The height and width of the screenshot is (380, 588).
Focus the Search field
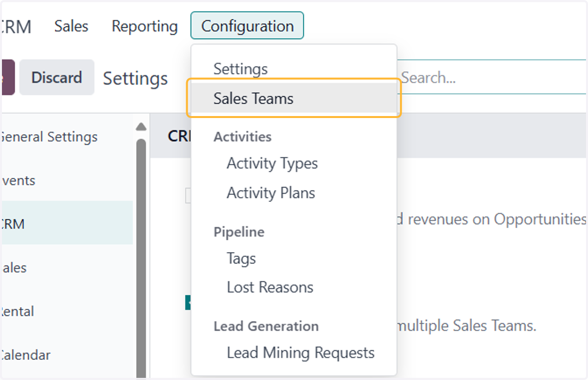(x=492, y=77)
